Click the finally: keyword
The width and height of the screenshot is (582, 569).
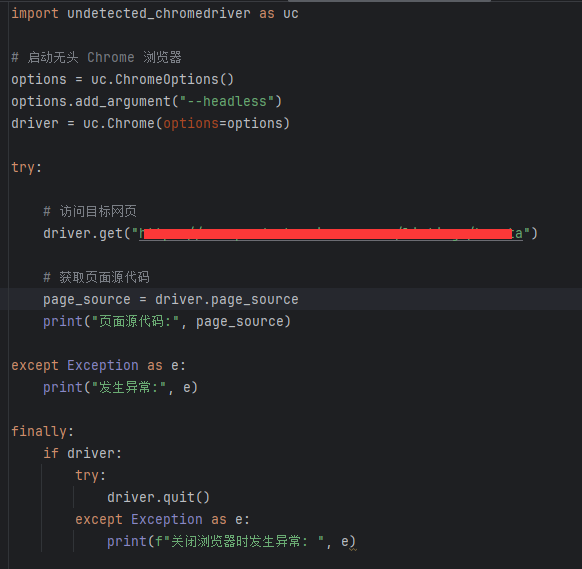click(42, 431)
